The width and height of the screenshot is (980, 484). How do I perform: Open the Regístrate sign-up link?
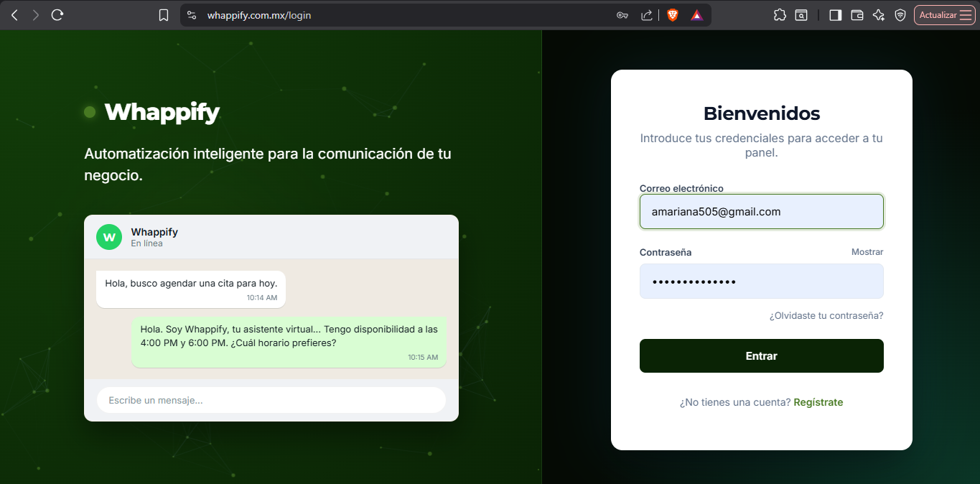[818, 402]
